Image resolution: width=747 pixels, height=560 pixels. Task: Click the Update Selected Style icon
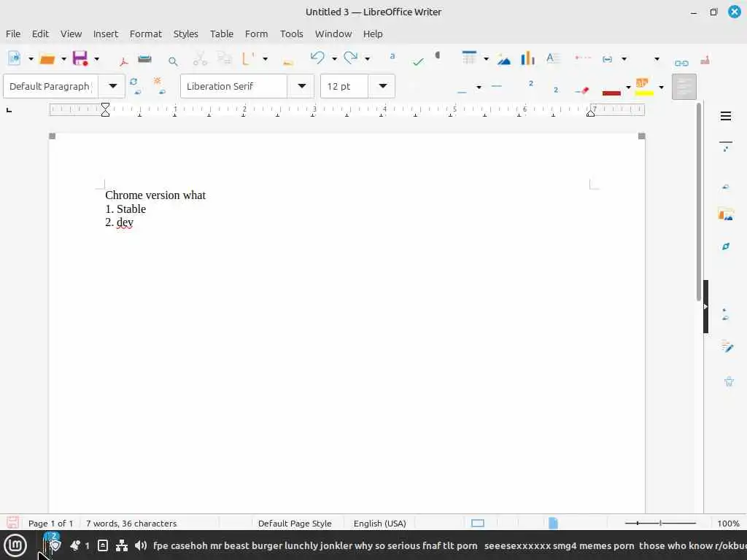(135, 86)
